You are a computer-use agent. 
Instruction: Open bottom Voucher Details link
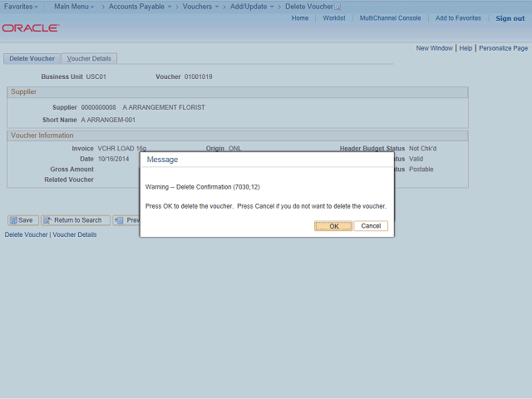coord(75,234)
